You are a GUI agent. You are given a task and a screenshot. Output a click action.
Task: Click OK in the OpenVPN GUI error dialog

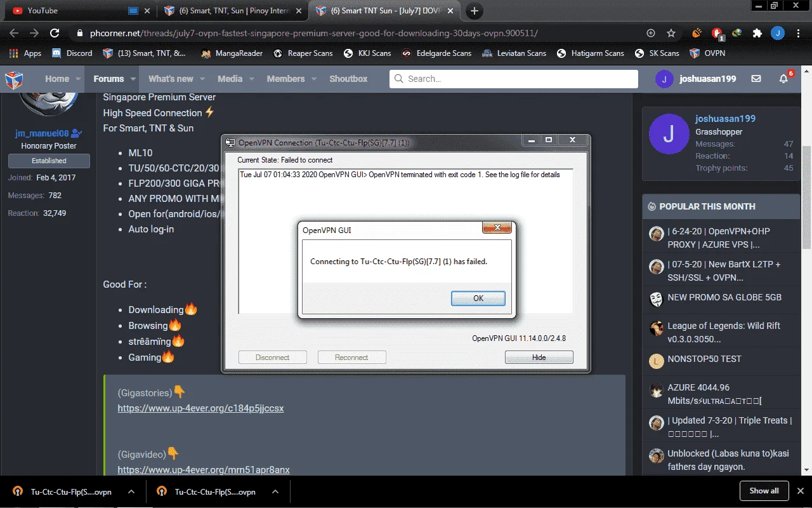pyautogui.click(x=478, y=298)
